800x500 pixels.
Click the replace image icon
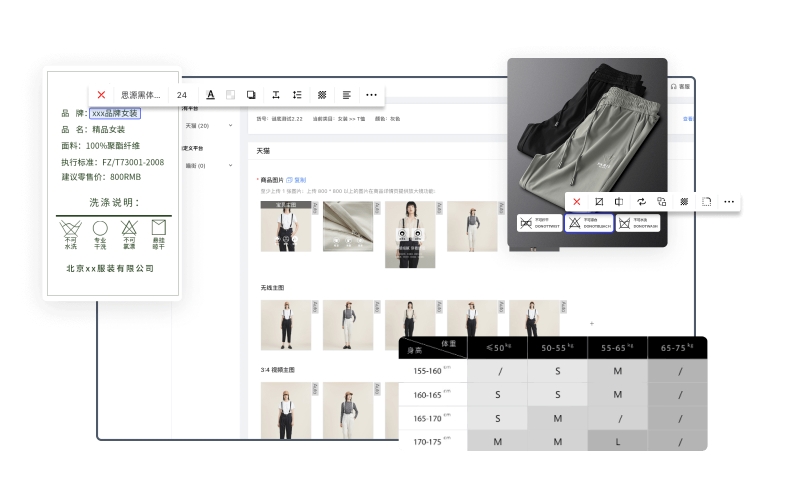pos(641,202)
